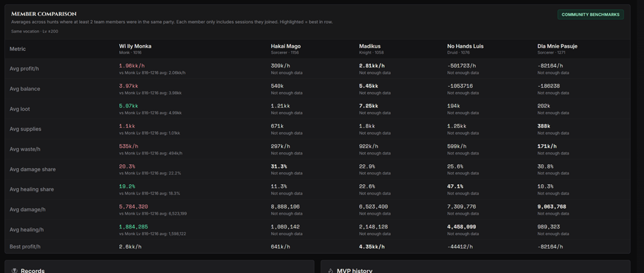Screen dimensions: 644x273
Task: Select the Hakai Mago member name
Action: [x=286, y=46]
